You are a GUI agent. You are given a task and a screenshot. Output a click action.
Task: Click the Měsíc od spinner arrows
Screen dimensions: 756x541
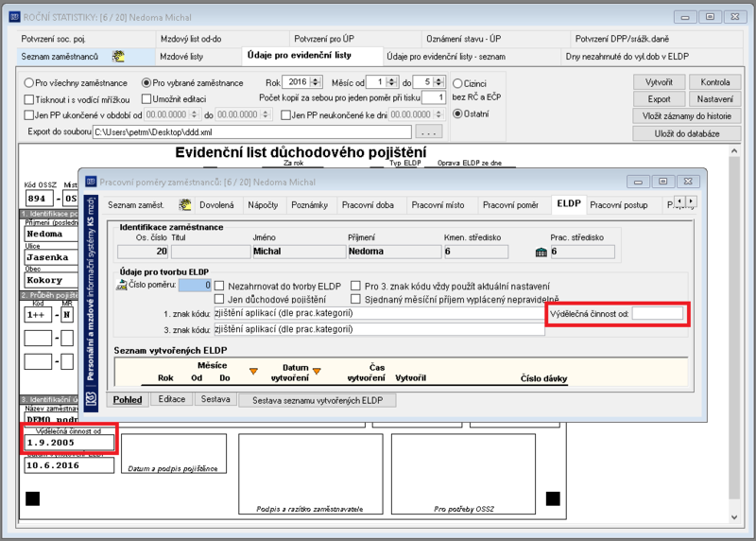(x=392, y=82)
